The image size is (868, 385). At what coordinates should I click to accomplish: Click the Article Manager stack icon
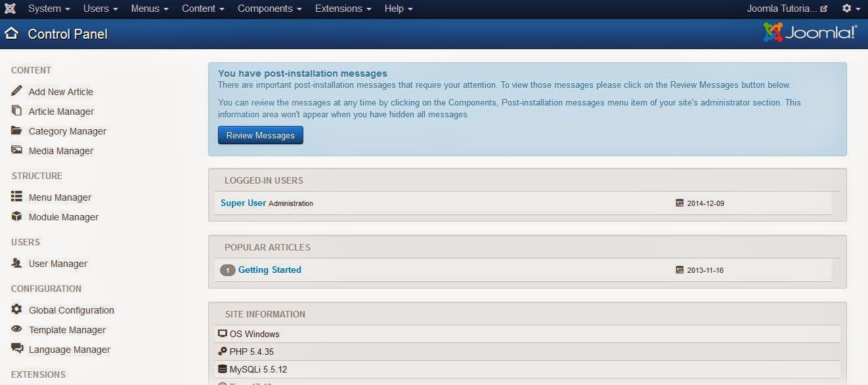coord(16,111)
